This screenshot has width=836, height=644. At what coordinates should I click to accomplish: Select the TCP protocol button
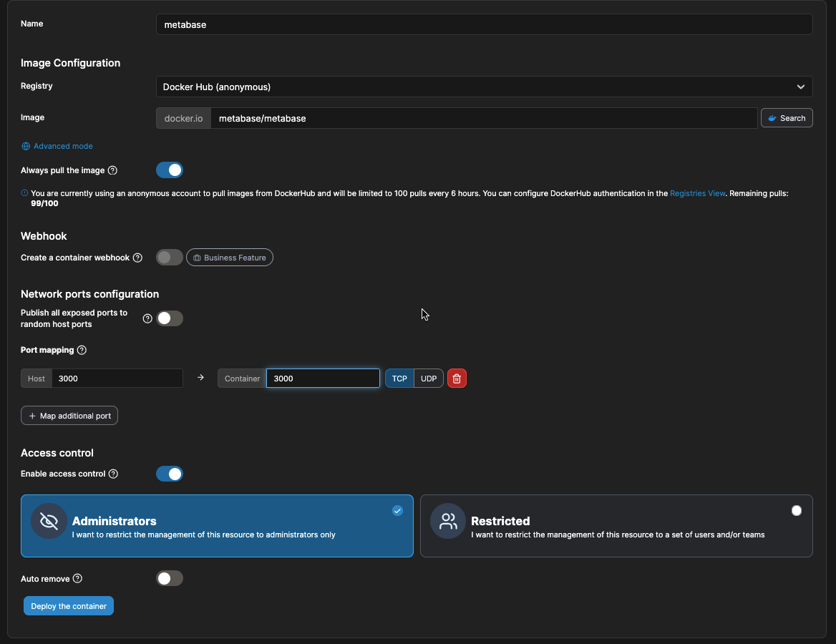(399, 379)
